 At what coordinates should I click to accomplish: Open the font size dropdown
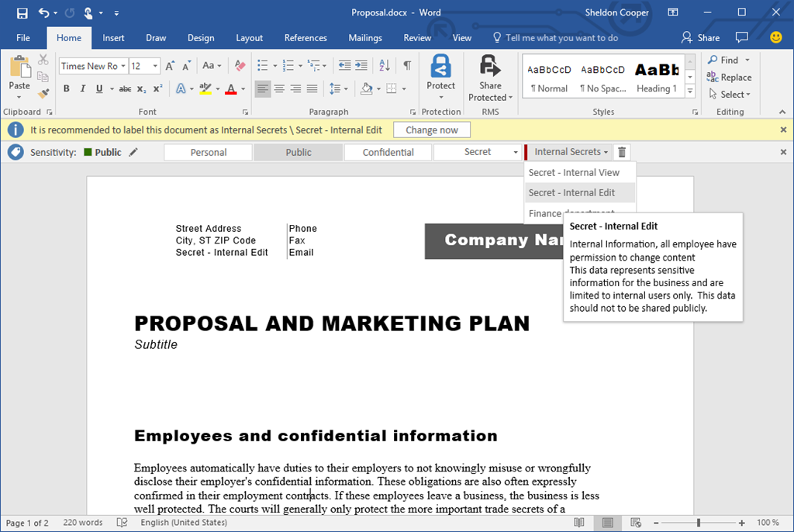[155, 66]
